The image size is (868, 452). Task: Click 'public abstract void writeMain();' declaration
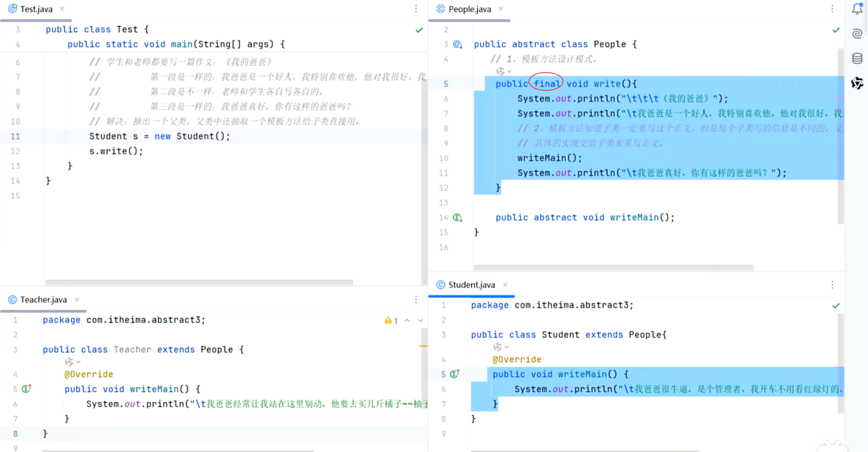click(585, 218)
